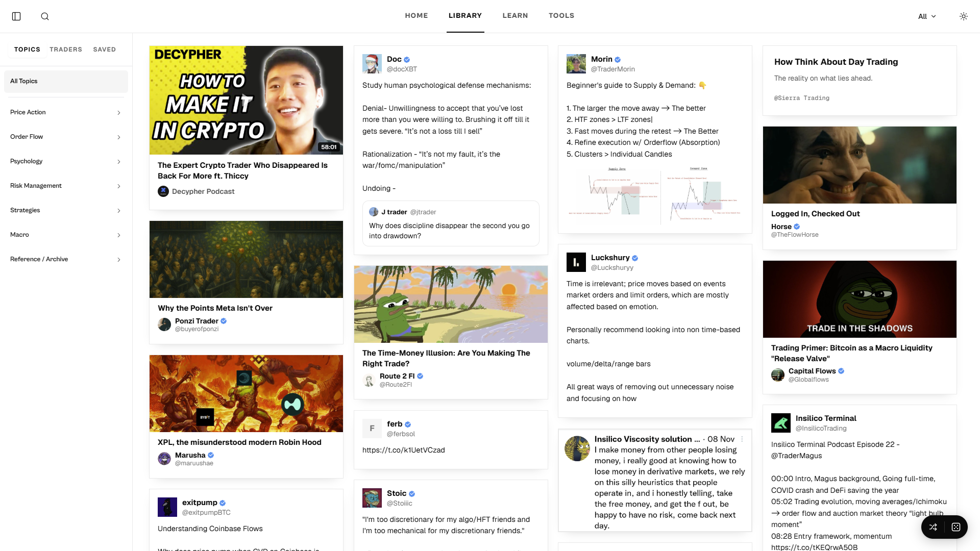Toggle the sidebar panel icon

[x=16, y=16]
